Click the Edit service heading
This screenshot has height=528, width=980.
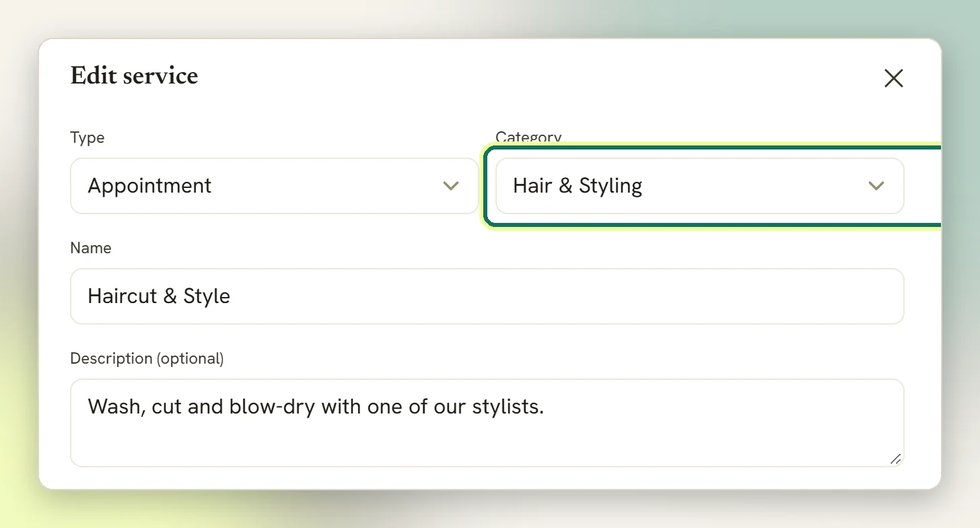click(134, 75)
